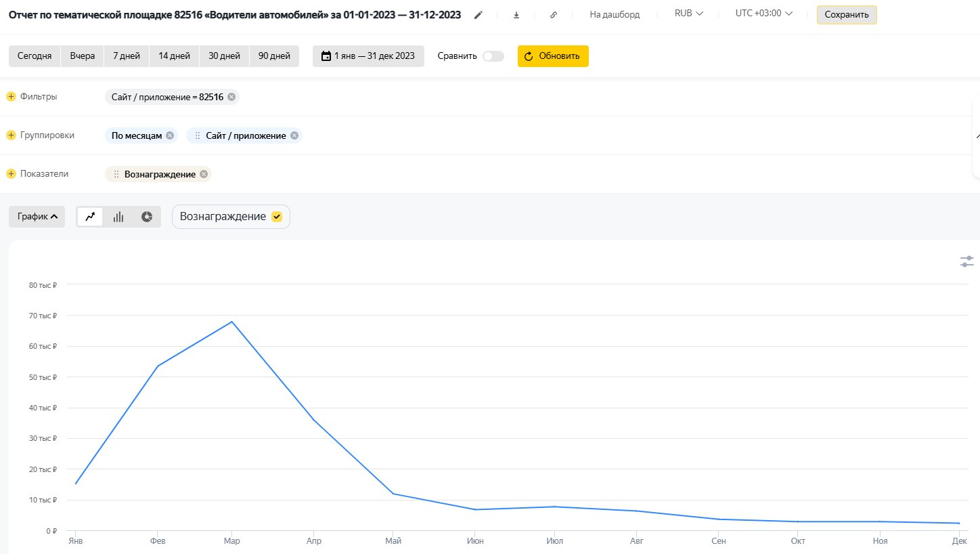Click the Сохранить button
Image resolution: width=980 pixels, height=554 pixels.
tap(846, 15)
